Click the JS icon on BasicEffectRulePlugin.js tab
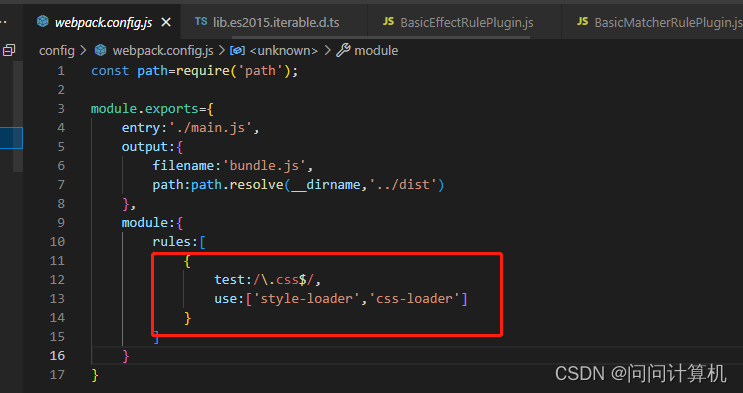The width and height of the screenshot is (743, 393). 388,22
